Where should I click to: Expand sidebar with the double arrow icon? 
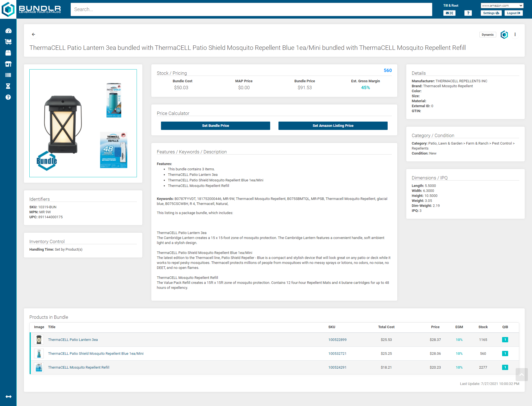(x=8, y=397)
